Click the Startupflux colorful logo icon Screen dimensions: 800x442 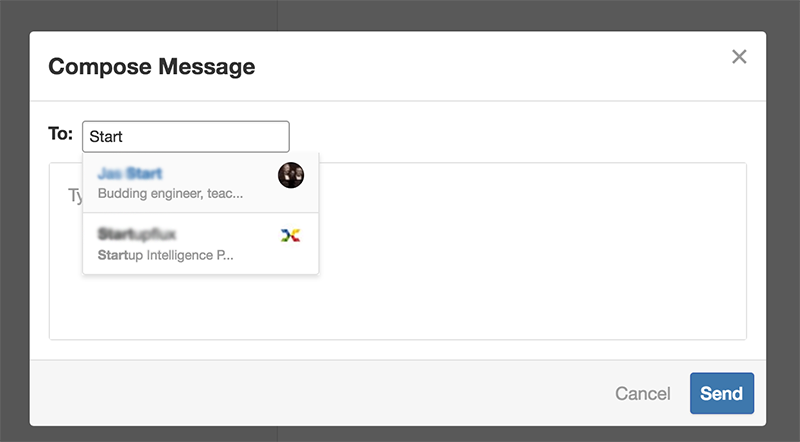tap(290, 235)
